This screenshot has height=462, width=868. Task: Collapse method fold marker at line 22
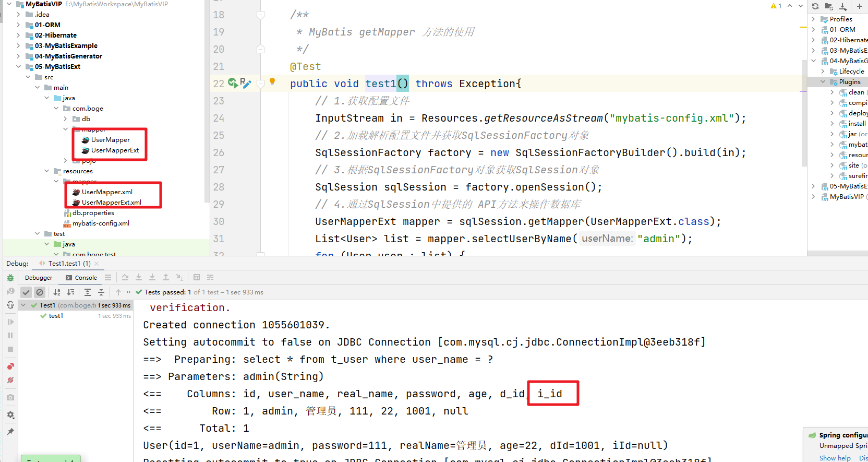click(260, 84)
